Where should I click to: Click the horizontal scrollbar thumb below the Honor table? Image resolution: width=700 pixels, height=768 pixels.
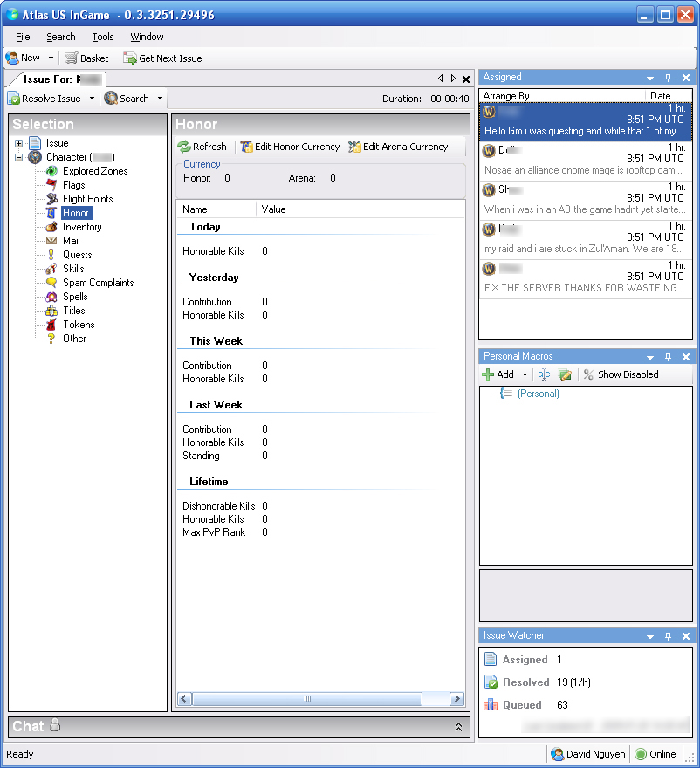pos(307,699)
